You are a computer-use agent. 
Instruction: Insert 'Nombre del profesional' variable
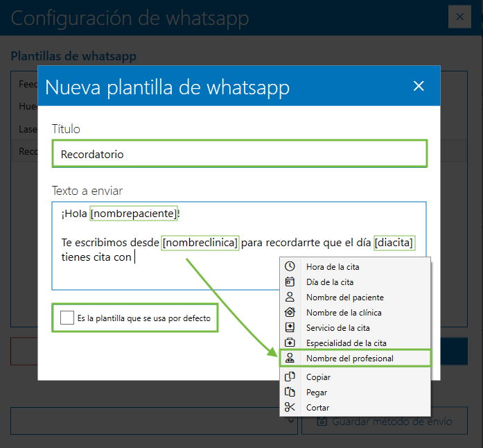point(355,358)
